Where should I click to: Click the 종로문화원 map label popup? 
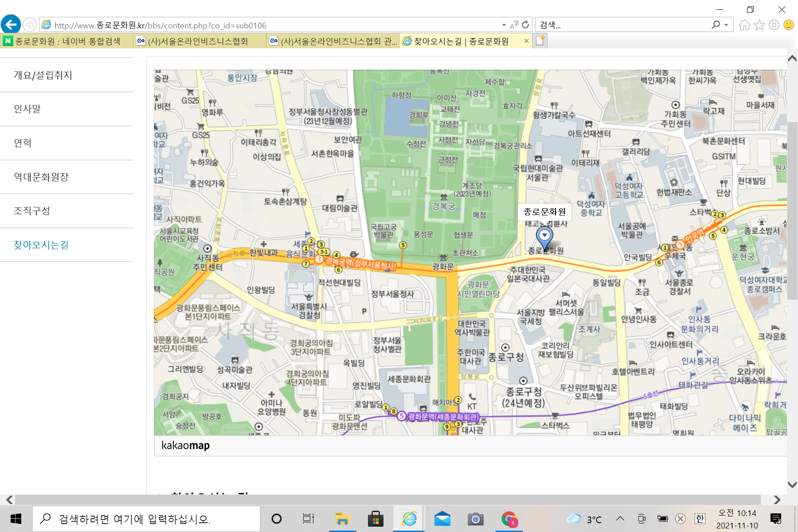(544, 212)
